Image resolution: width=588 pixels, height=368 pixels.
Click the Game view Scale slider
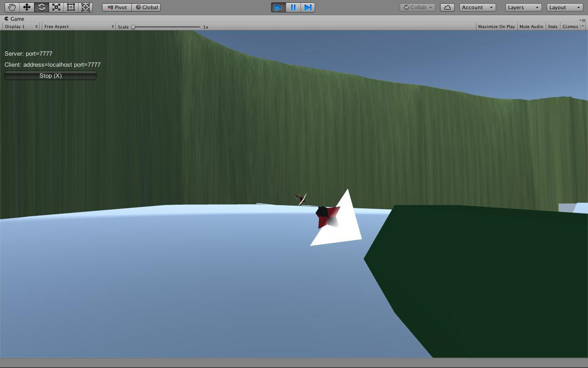166,27
